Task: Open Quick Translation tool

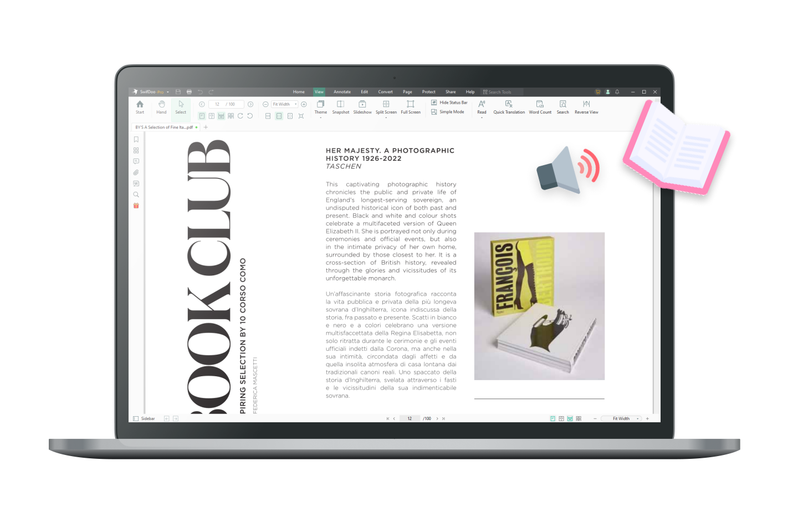Action: 509,107
